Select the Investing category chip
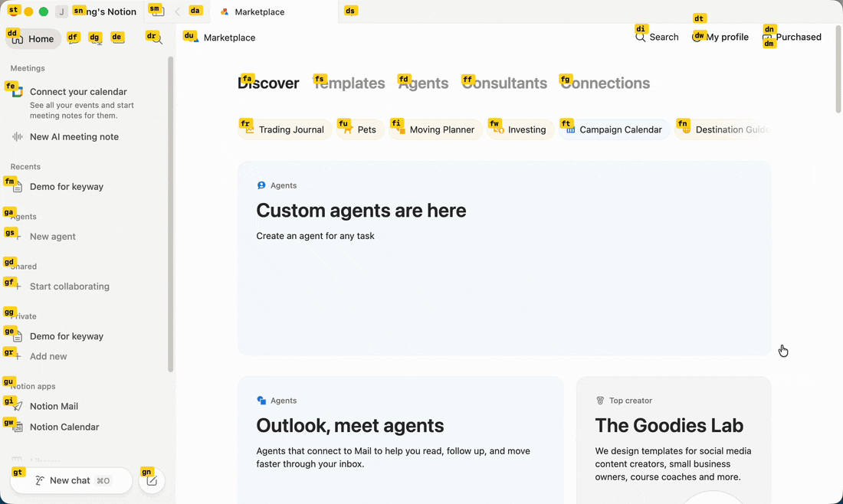Image resolution: width=843 pixels, height=504 pixels. [x=520, y=129]
